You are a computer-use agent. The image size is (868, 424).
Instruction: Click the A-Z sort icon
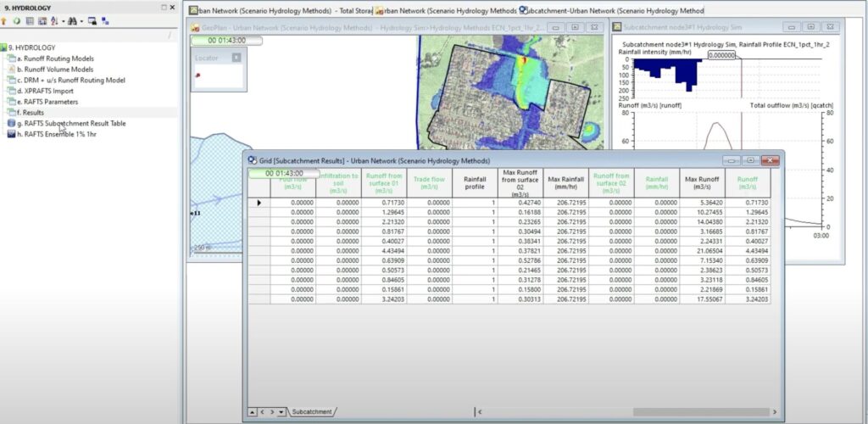(54, 20)
